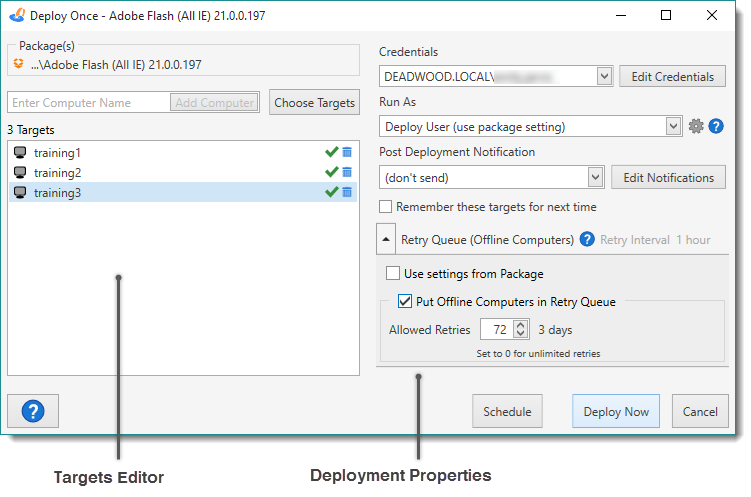Screen dimensions: 751x497
Task: Check Use settings from Package
Action: point(393,273)
